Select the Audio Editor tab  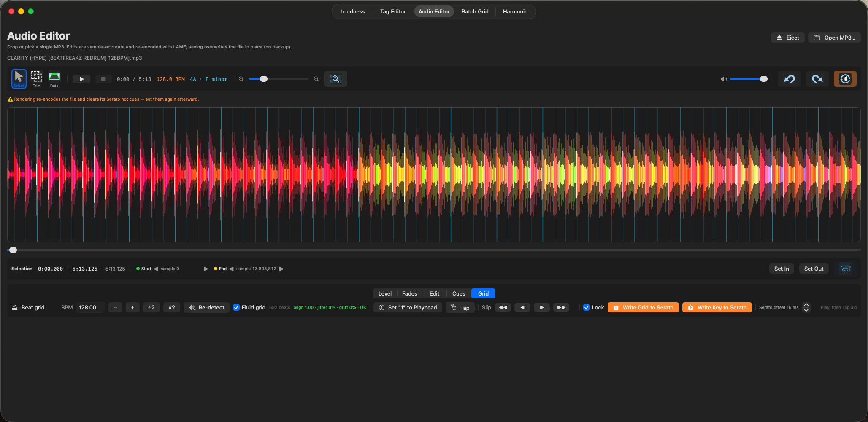434,11
